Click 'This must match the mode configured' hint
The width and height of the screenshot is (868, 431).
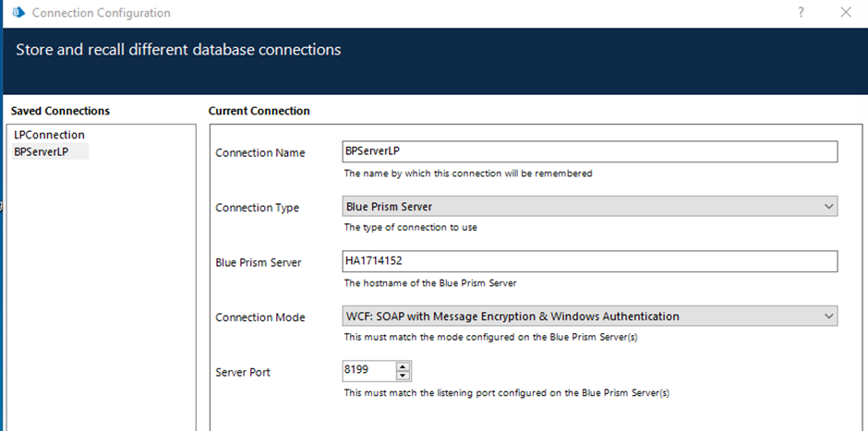[490, 336]
